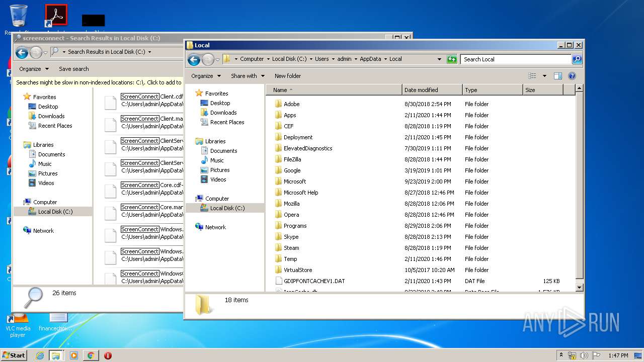The height and width of the screenshot is (362, 644).
Task: Select the CEF folder
Action: [x=288, y=126]
